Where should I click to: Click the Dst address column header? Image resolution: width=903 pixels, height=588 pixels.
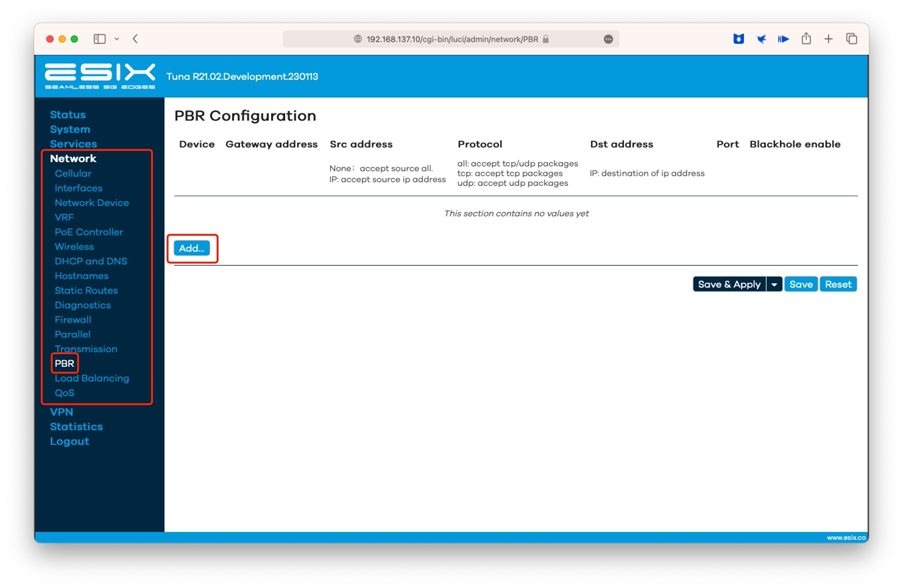tap(621, 144)
